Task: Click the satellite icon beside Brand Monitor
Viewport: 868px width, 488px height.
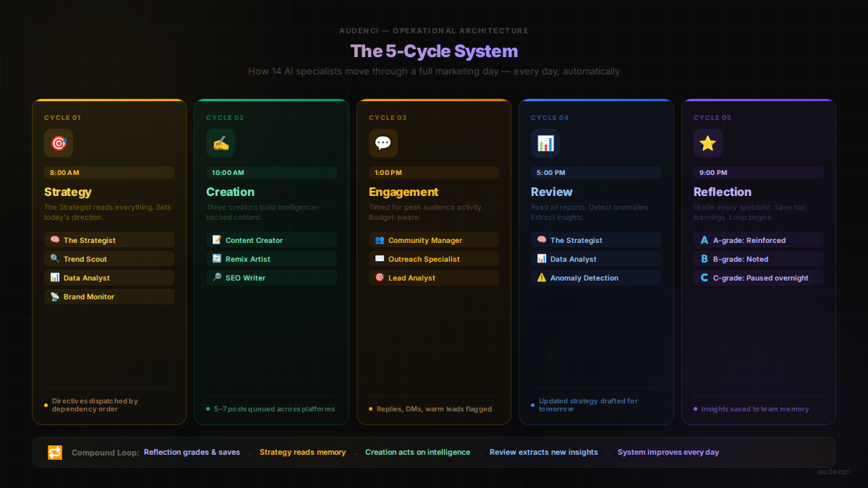Action: [55, 296]
